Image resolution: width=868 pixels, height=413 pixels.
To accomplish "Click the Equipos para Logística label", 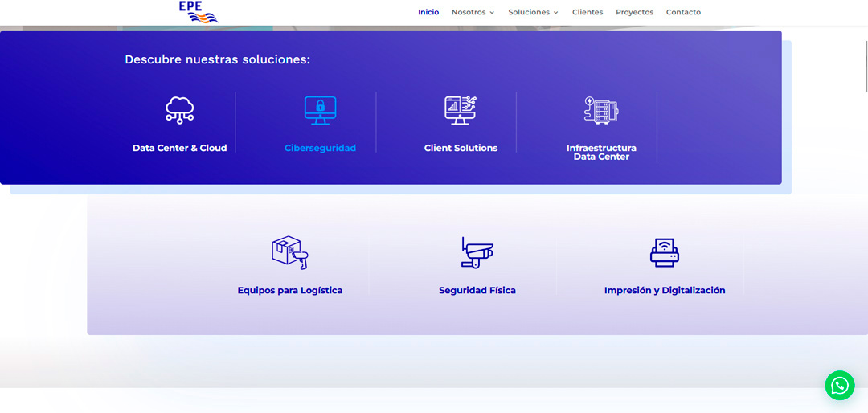I will click(x=289, y=290).
